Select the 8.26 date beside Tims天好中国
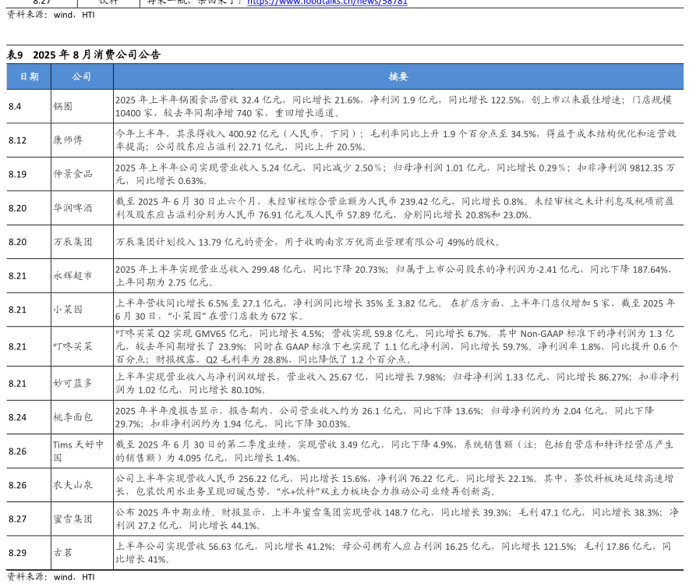The height and width of the screenshot is (588, 700). [x=17, y=452]
